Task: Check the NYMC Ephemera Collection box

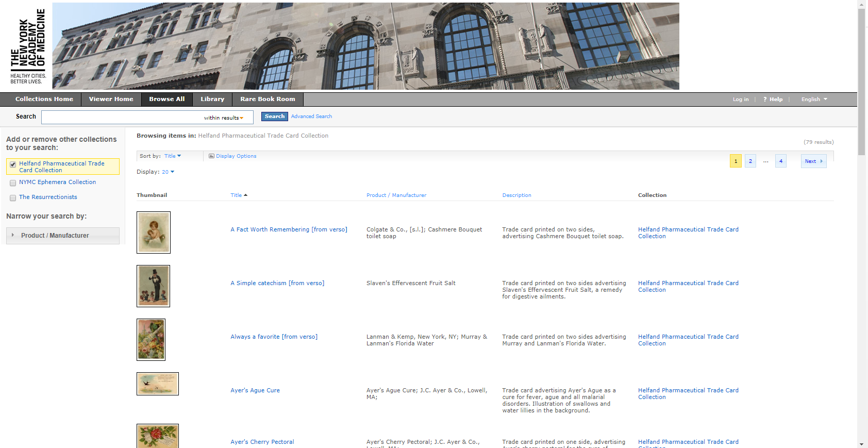Action: pyautogui.click(x=13, y=183)
